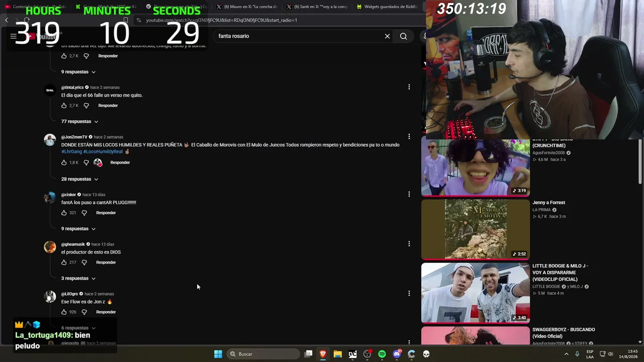Viewport: 644px width, 362px height.
Task: Go back with the browser back arrow
Action: click(7, 20)
